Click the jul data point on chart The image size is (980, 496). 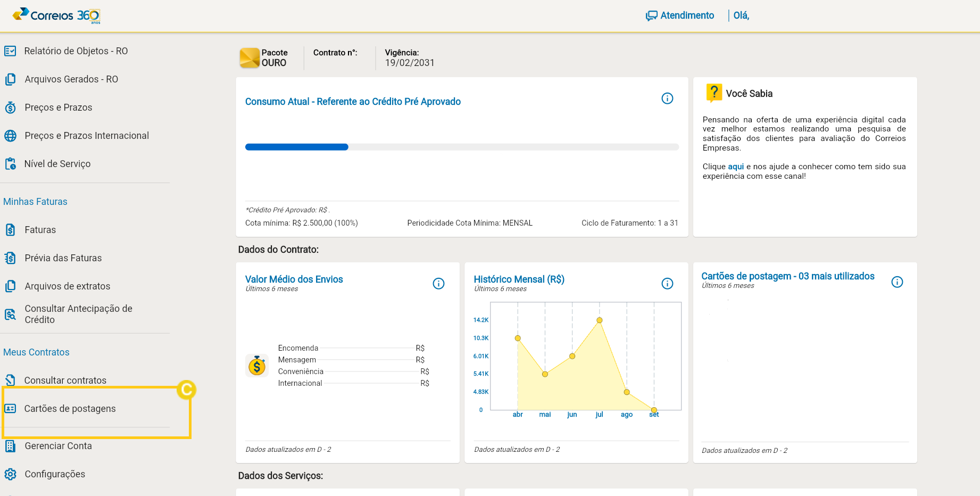[600, 320]
